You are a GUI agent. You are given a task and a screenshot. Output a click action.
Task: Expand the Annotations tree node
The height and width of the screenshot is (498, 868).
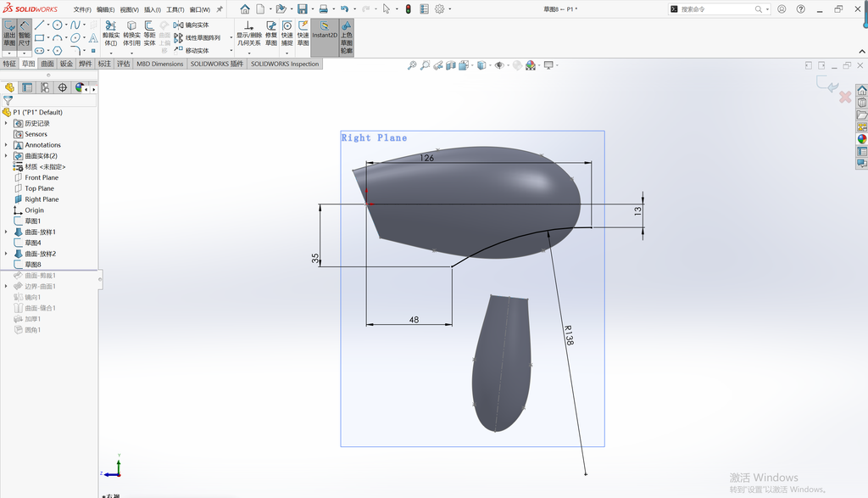(x=6, y=145)
